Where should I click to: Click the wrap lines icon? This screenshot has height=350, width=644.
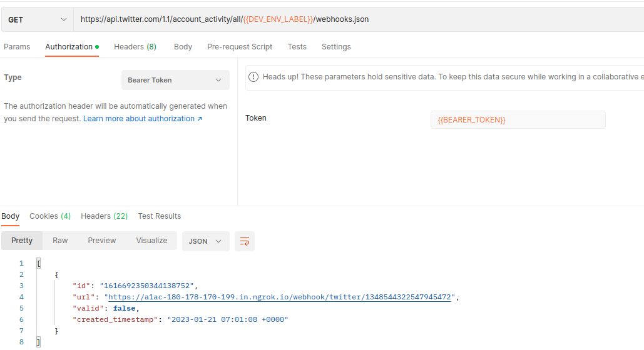click(x=245, y=241)
